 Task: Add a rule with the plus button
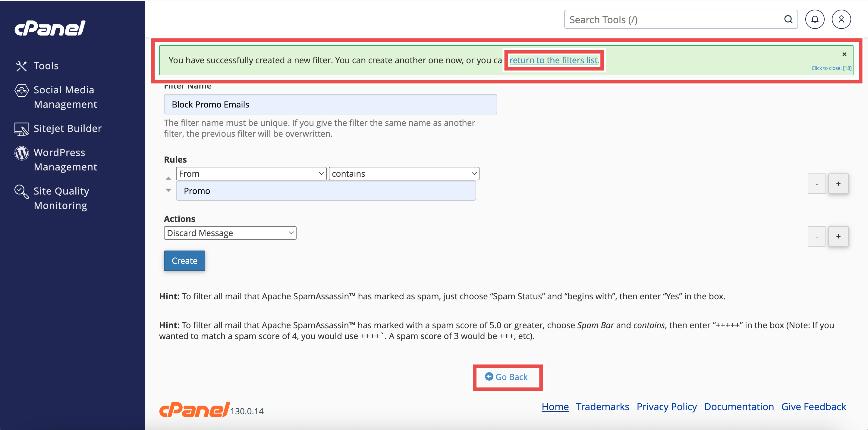(838, 184)
